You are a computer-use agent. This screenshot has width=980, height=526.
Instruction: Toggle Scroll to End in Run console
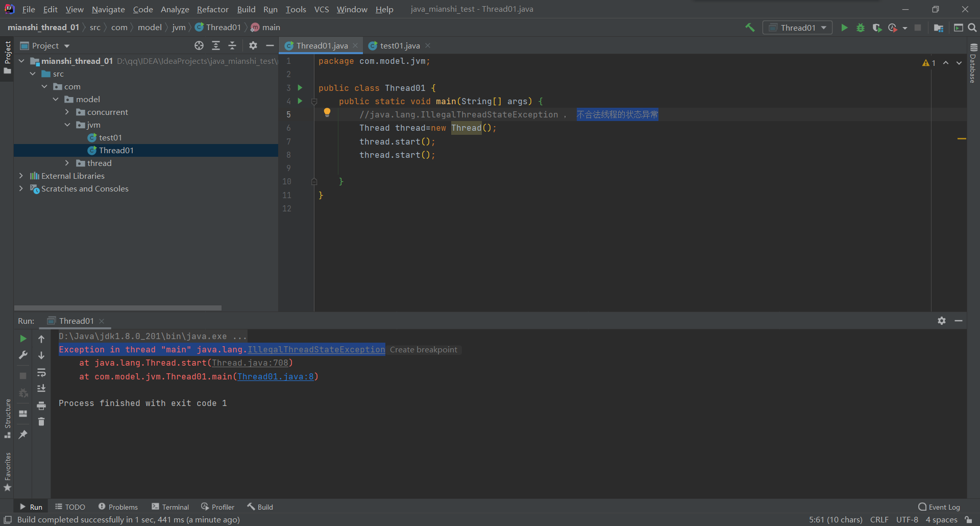coord(41,389)
